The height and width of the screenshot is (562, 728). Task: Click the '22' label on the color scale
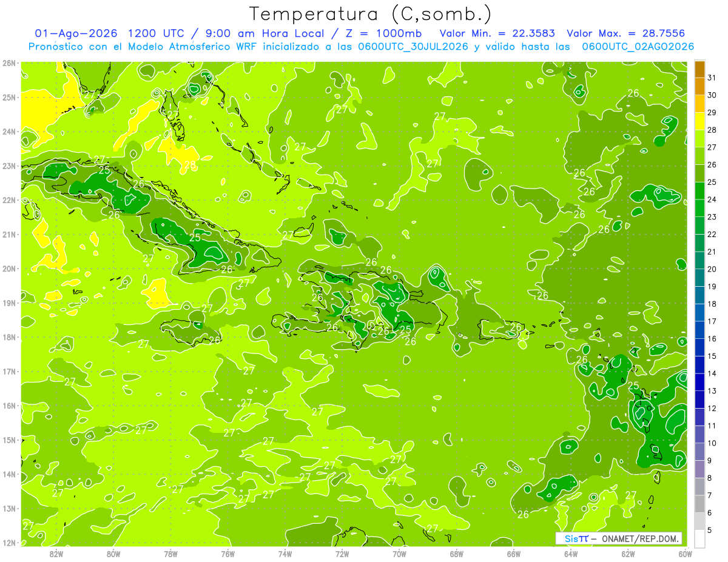point(712,234)
